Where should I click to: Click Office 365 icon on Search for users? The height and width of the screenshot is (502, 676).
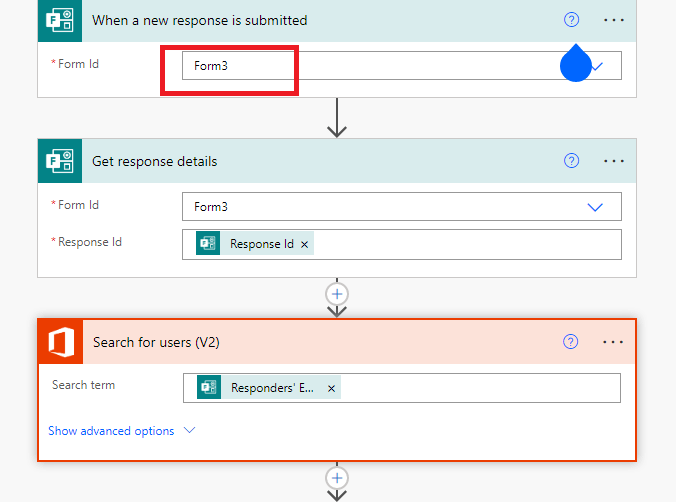[60, 342]
